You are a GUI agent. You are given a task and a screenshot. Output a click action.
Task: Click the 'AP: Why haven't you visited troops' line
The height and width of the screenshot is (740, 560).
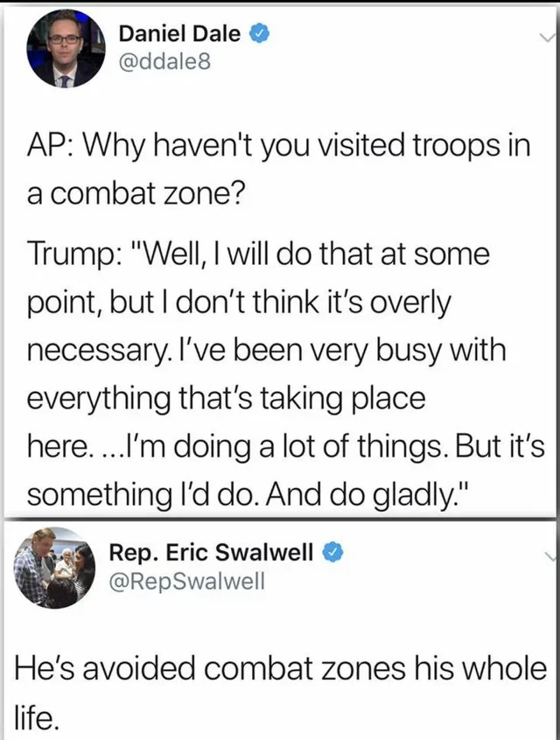tap(278, 147)
